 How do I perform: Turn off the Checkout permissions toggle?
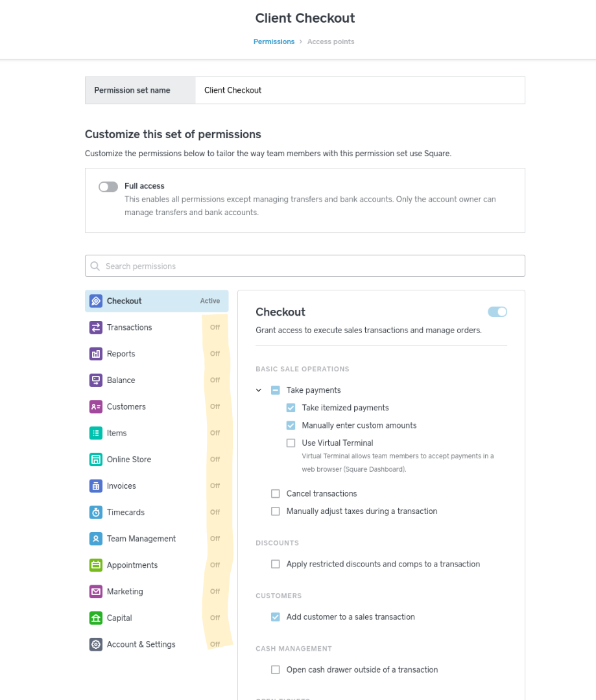[497, 312]
